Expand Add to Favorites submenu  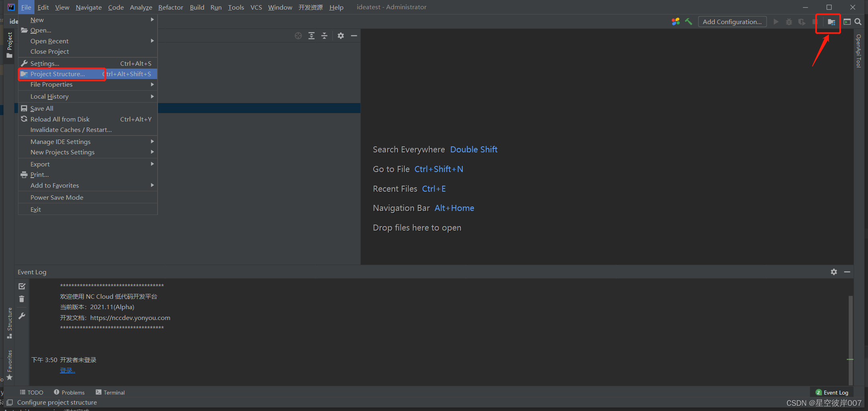click(x=88, y=185)
